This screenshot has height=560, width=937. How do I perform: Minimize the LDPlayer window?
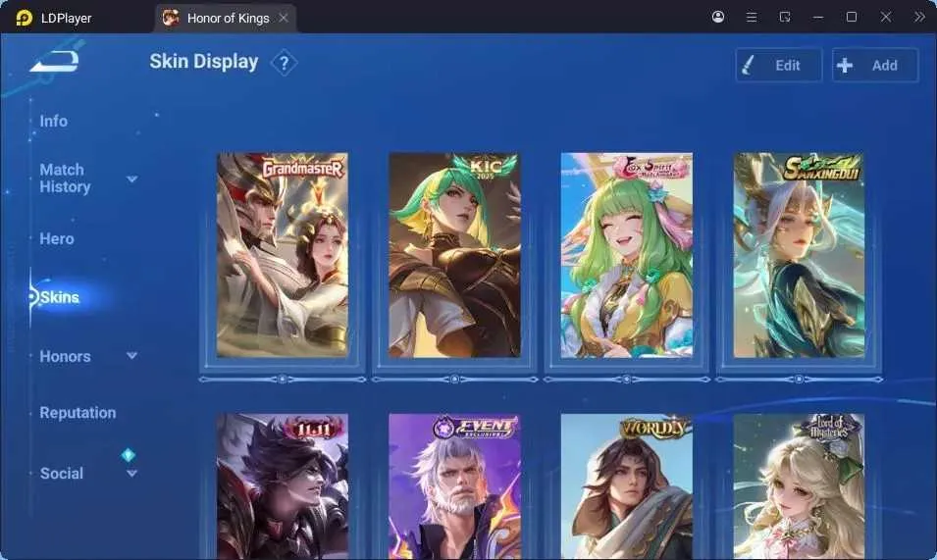click(818, 18)
